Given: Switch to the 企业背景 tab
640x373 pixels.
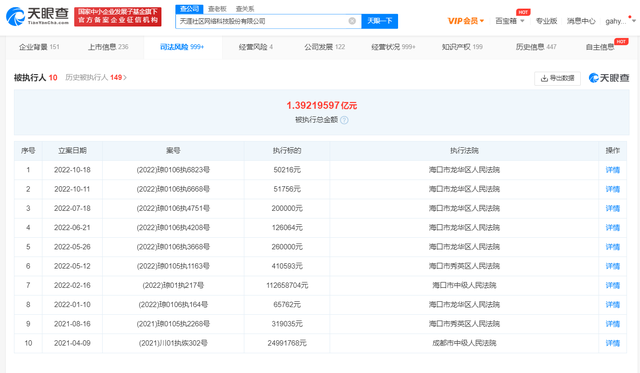Looking at the screenshot, I should 39,47.
